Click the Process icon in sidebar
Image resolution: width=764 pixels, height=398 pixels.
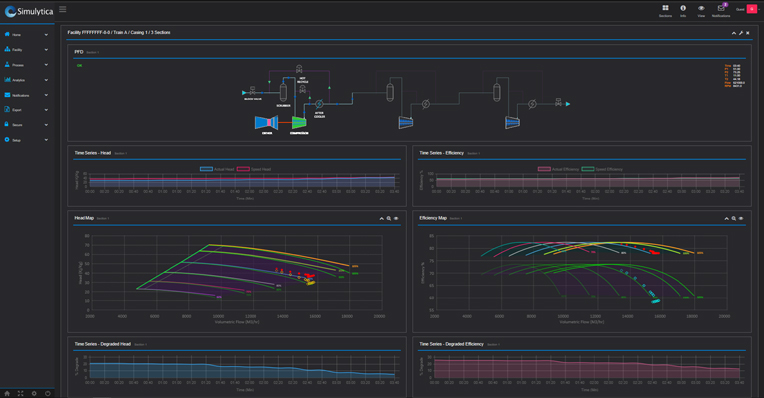[7, 64]
